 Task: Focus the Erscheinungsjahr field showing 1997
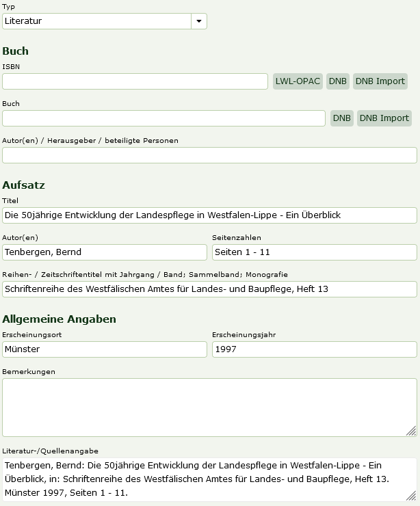tap(314, 349)
